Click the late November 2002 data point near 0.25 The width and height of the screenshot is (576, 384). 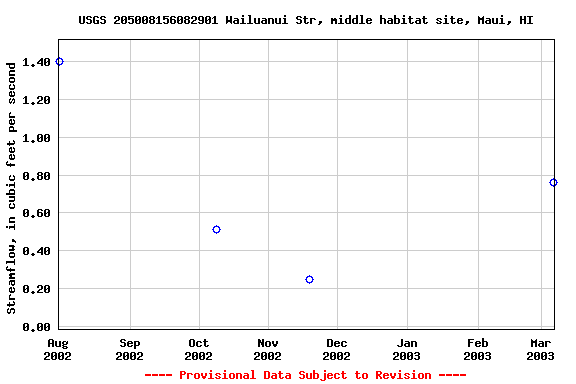309,280
